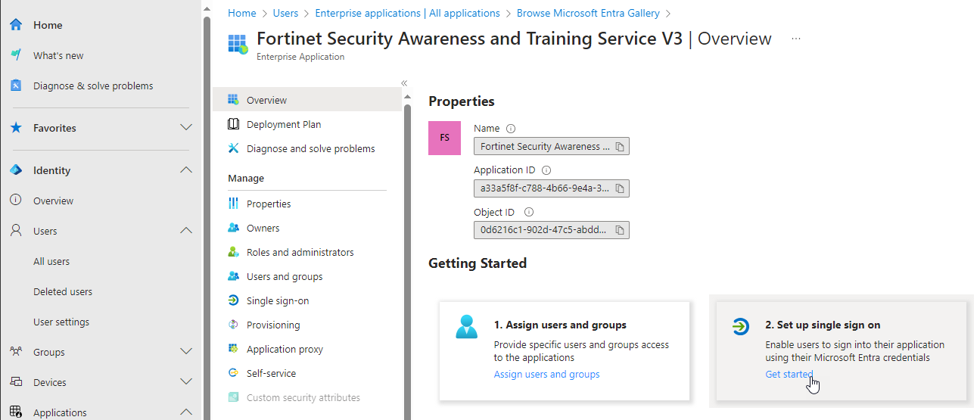Viewport: 980px width, 420px height.
Task: Collapse the Applications submenu
Action: [186, 412]
